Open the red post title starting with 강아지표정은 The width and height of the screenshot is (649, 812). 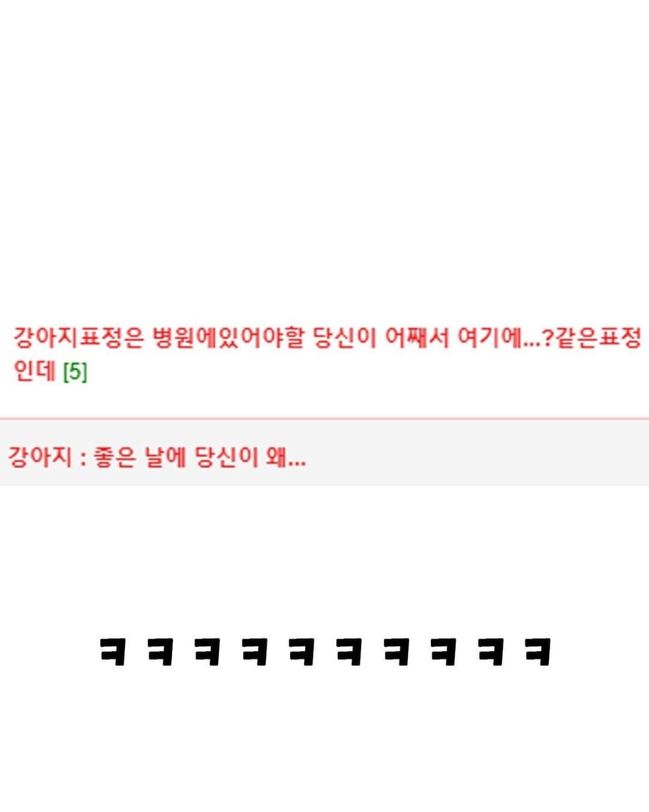pyautogui.click(x=327, y=354)
